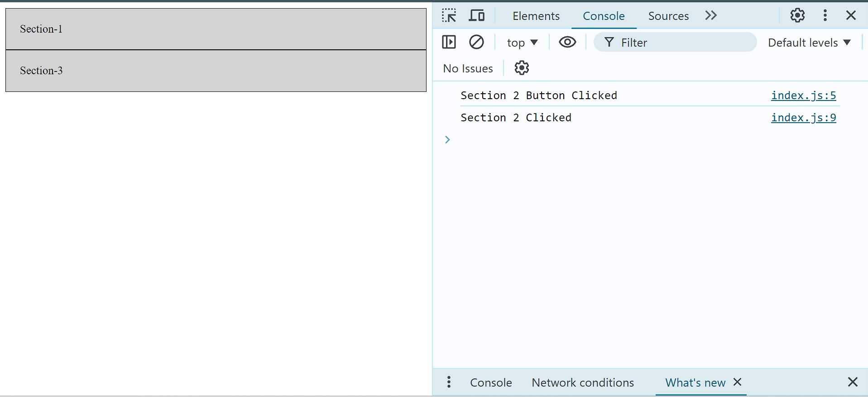Select the 'Section 2 Clicked' log message
Viewport: 868px width, 397px height.
[516, 117]
